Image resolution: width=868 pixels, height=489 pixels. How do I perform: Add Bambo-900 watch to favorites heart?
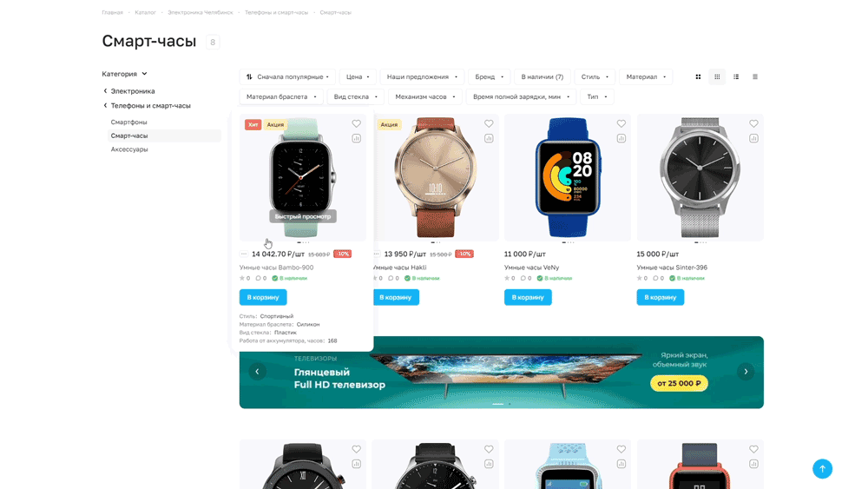coord(356,123)
